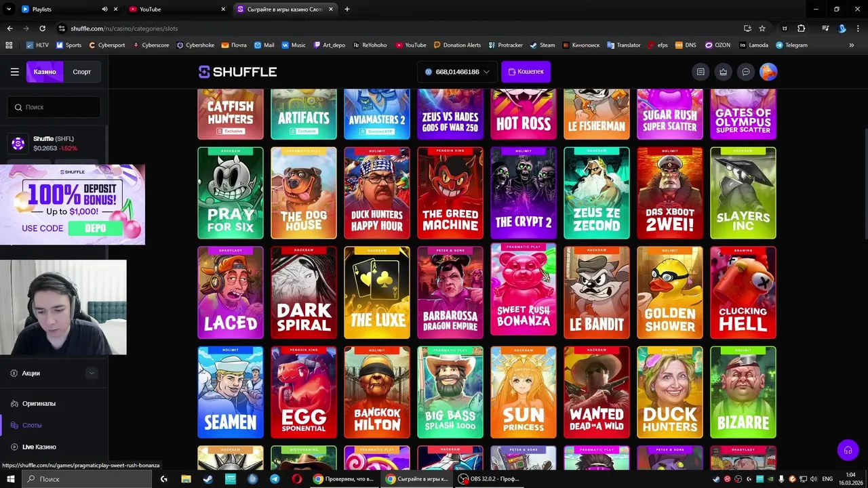Open the user avatar profile
Screen dimensions: 868x488
point(768,72)
